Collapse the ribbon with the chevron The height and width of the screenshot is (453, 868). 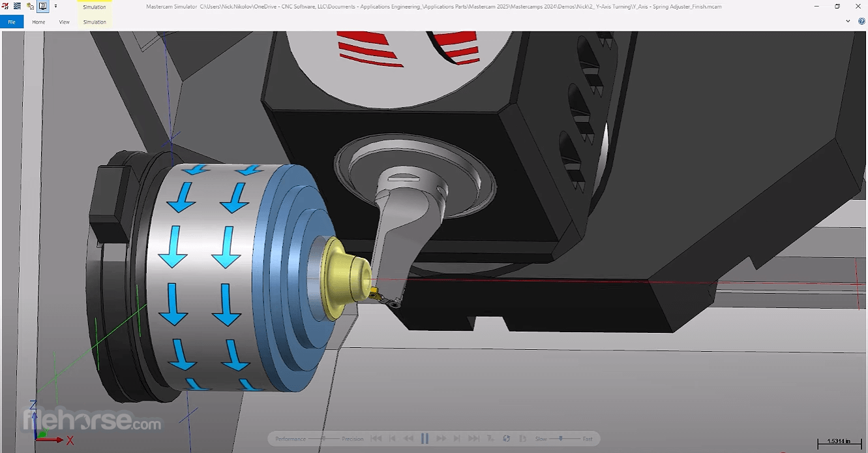848,21
